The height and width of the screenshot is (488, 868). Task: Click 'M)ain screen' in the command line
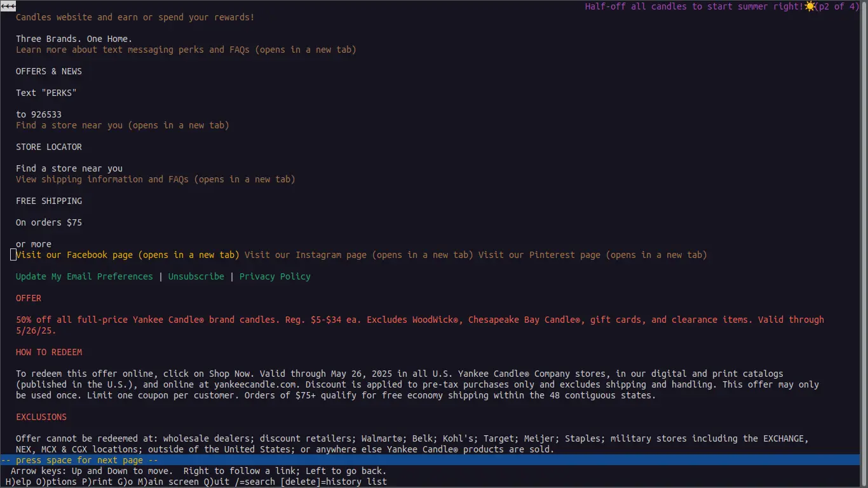[x=168, y=482]
